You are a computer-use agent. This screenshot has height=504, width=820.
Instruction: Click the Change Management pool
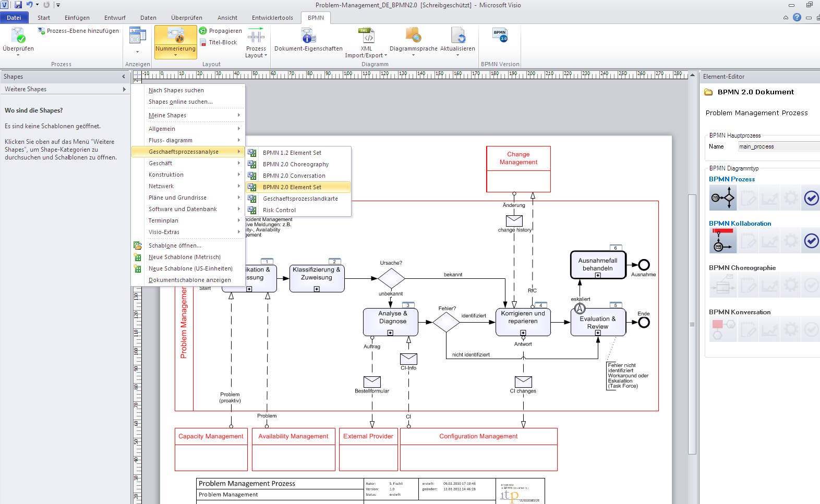518,169
